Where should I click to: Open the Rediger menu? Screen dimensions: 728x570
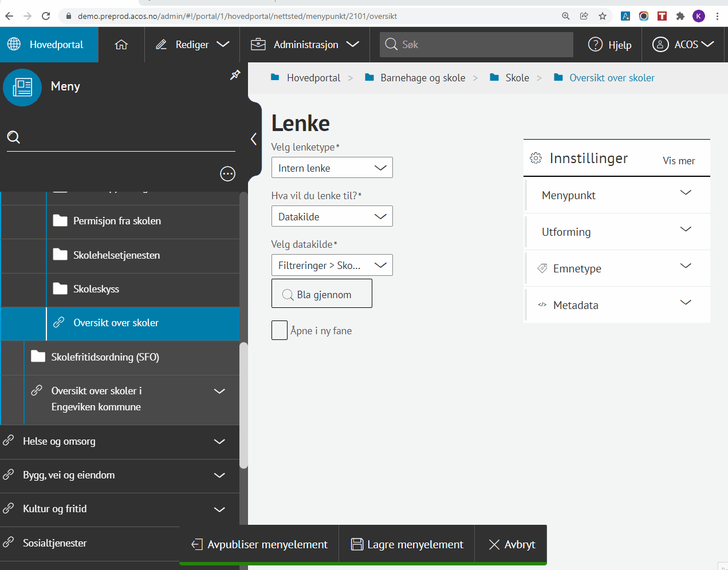pos(192,45)
